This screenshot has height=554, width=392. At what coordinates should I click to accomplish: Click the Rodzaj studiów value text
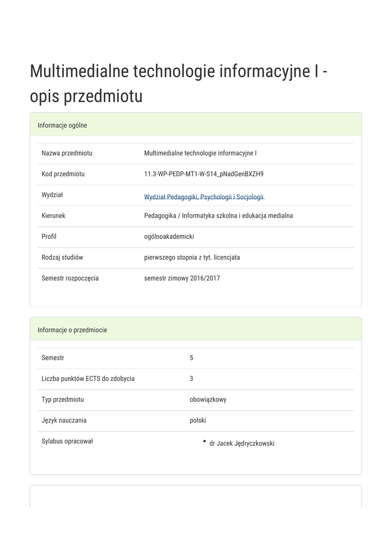click(192, 258)
